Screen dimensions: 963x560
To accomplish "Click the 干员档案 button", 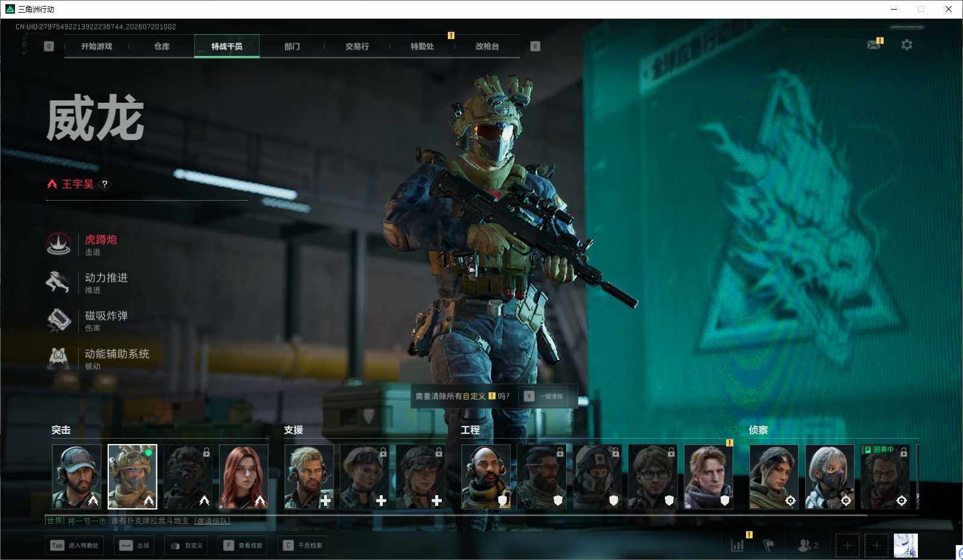I will pos(302,546).
